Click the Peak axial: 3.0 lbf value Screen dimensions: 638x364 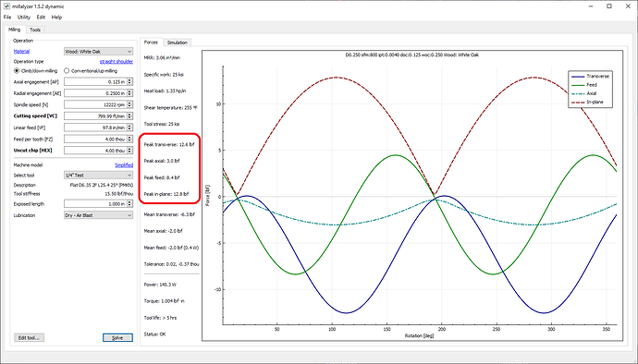pyautogui.click(x=162, y=161)
